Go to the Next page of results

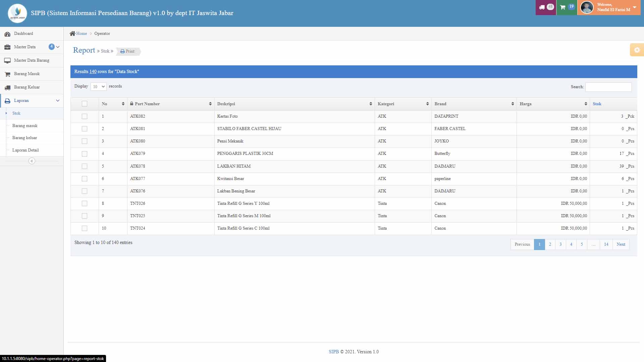tap(621, 244)
